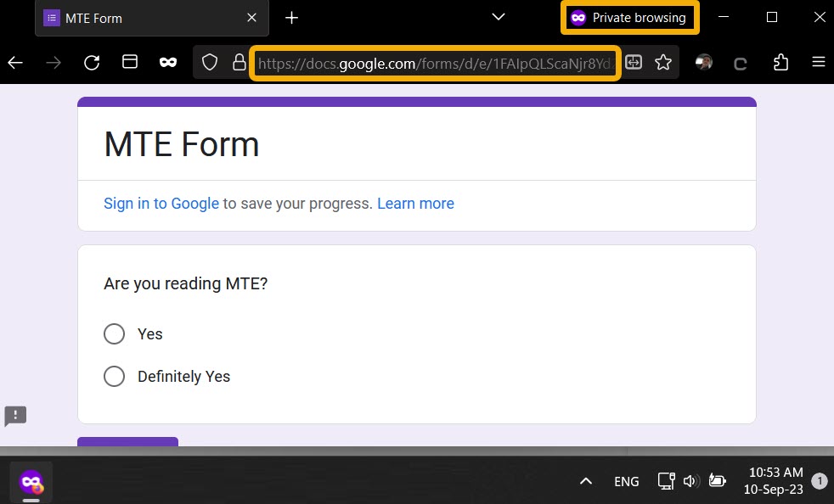
Task: Select the Definitely Yes radio button
Action: pyautogui.click(x=115, y=376)
